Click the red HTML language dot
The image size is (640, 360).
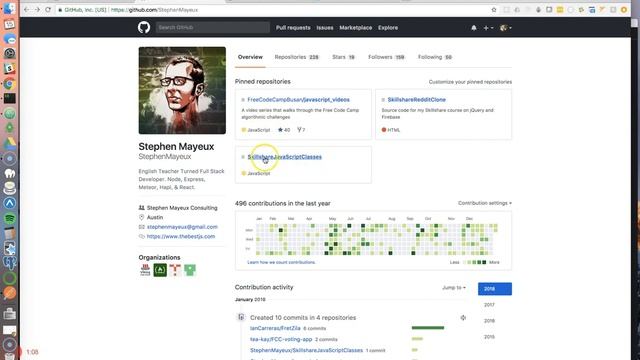point(384,130)
